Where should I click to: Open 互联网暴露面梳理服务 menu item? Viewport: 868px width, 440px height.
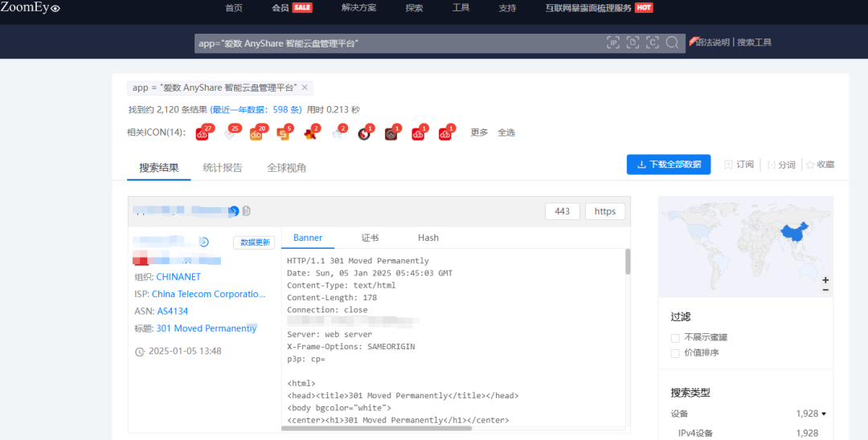[588, 8]
